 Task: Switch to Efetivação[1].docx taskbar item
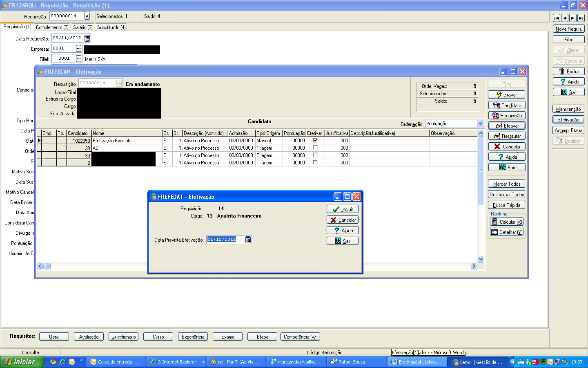[x=417, y=362]
